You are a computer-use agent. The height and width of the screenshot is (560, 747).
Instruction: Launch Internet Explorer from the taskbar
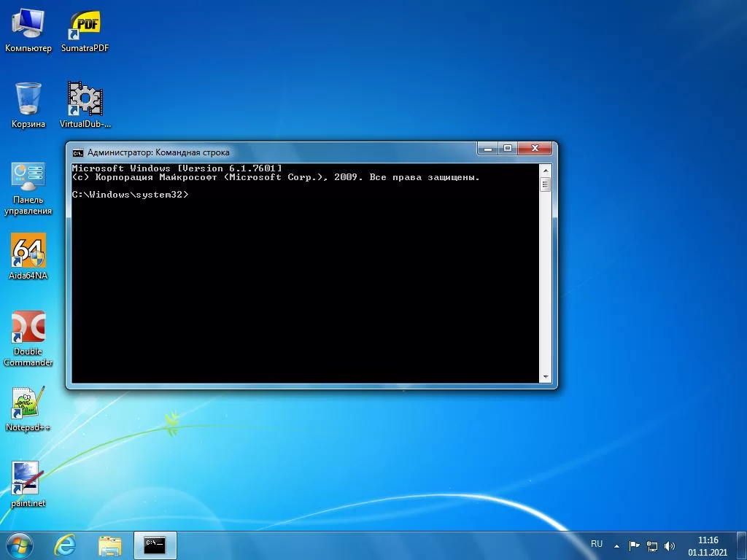pyautogui.click(x=66, y=545)
